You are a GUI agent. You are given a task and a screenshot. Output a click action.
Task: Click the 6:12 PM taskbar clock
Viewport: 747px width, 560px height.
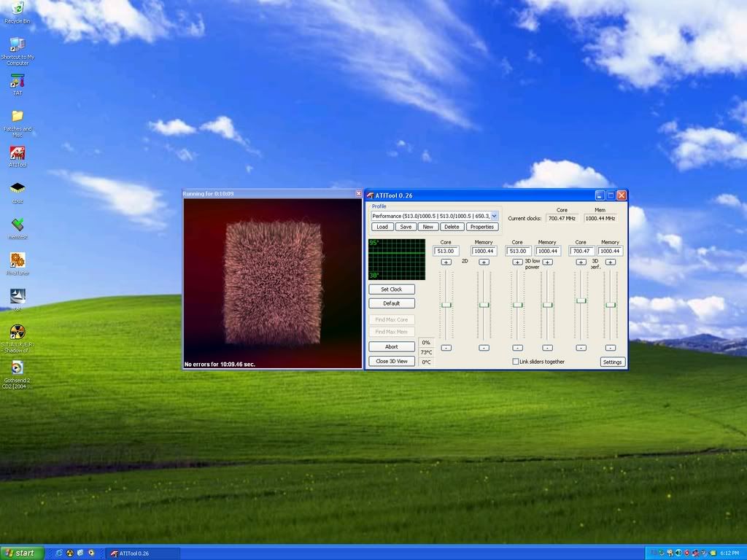(729, 553)
